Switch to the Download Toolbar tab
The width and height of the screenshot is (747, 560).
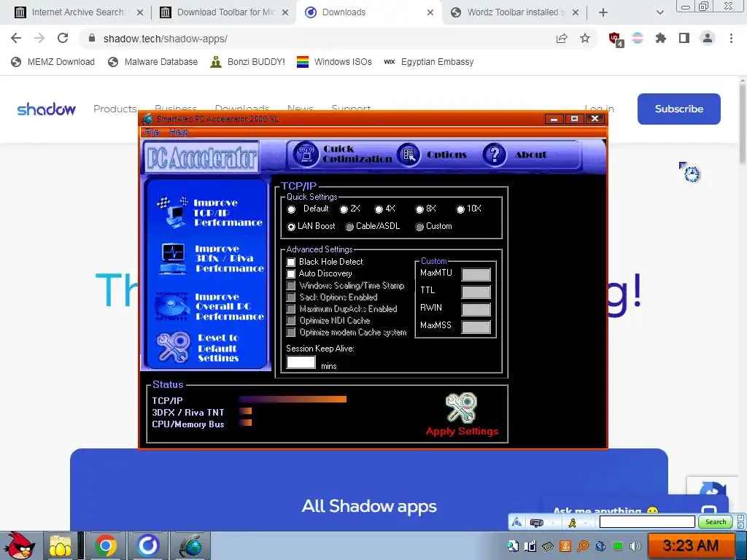tap(224, 12)
